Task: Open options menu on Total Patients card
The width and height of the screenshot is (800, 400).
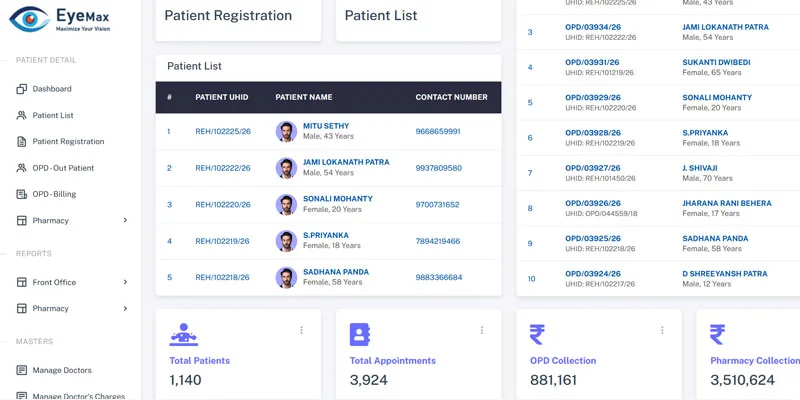Action: pos(302,330)
